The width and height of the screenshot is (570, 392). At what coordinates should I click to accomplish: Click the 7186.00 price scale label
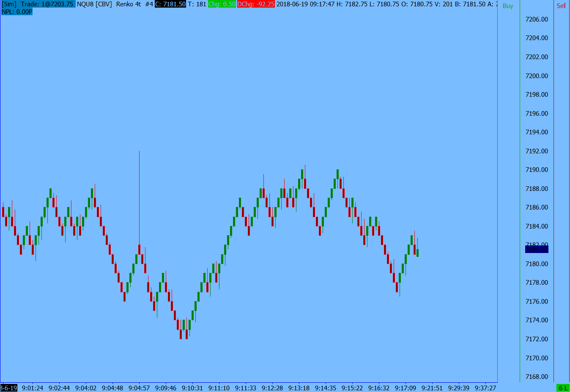point(537,207)
